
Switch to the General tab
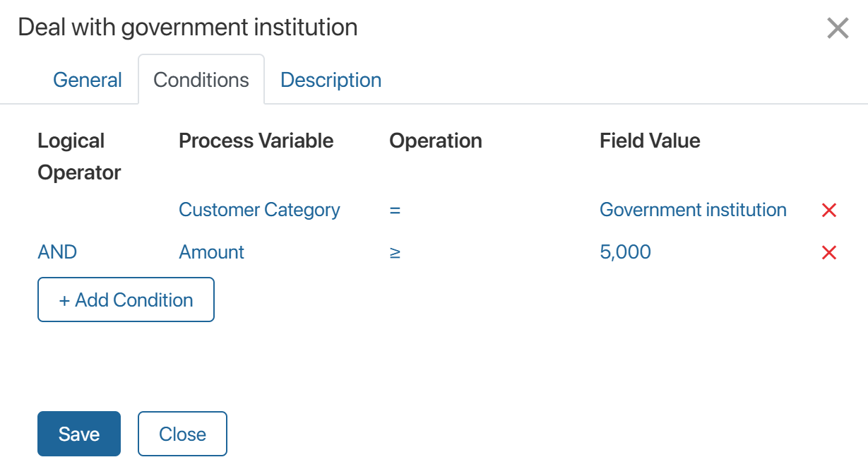coord(88,80)
